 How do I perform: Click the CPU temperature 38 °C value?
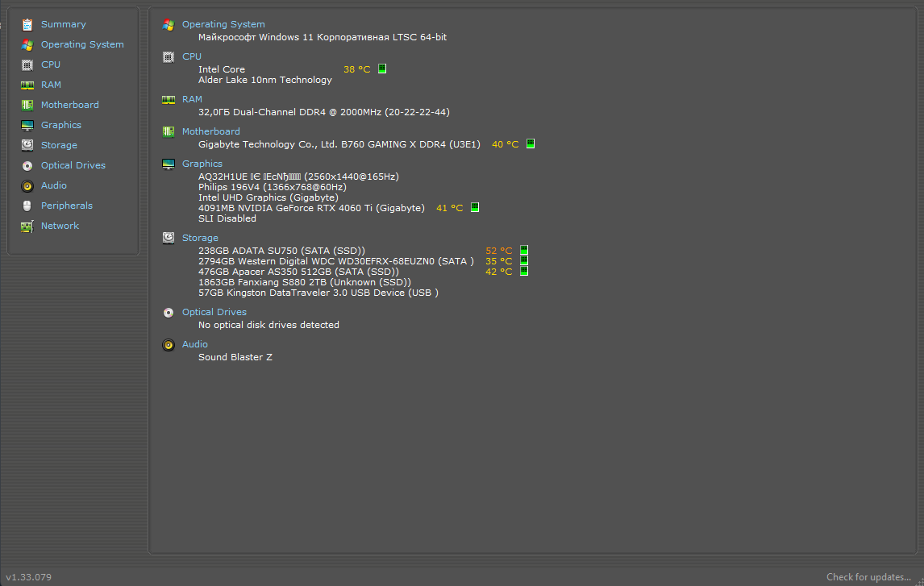(x=357, y=69)
